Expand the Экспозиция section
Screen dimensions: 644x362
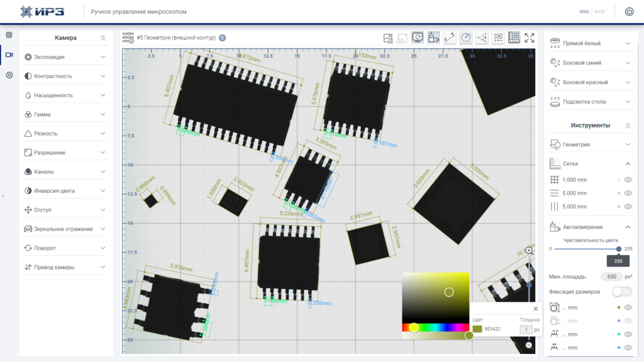[x=65, y=57]
